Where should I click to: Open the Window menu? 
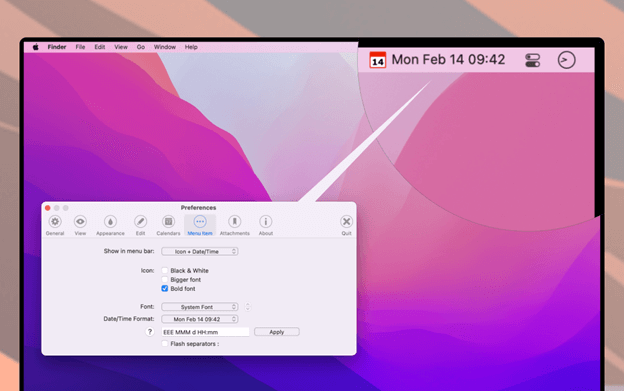tap(165, 47)
